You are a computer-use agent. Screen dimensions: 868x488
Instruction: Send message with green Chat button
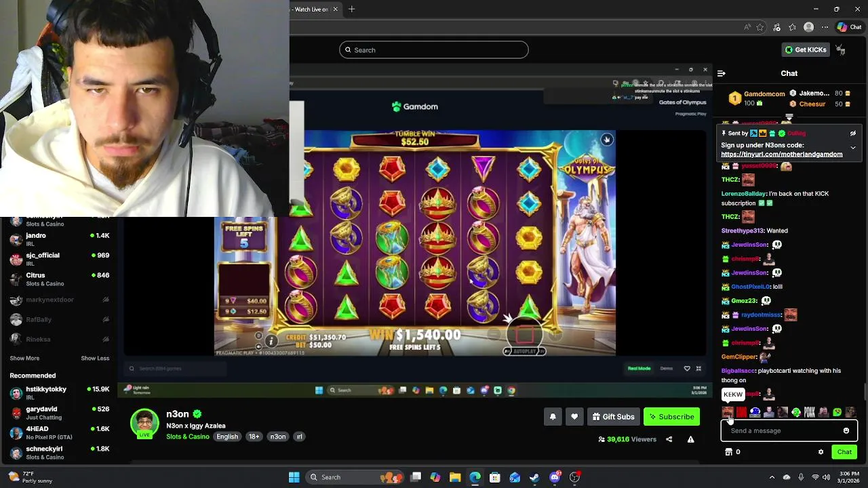[x=844, y=452]
